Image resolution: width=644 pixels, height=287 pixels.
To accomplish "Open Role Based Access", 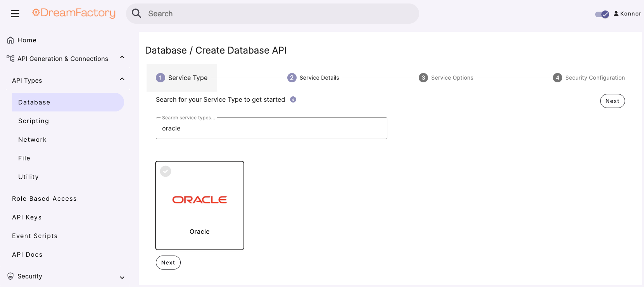I will tap(44, 198).
